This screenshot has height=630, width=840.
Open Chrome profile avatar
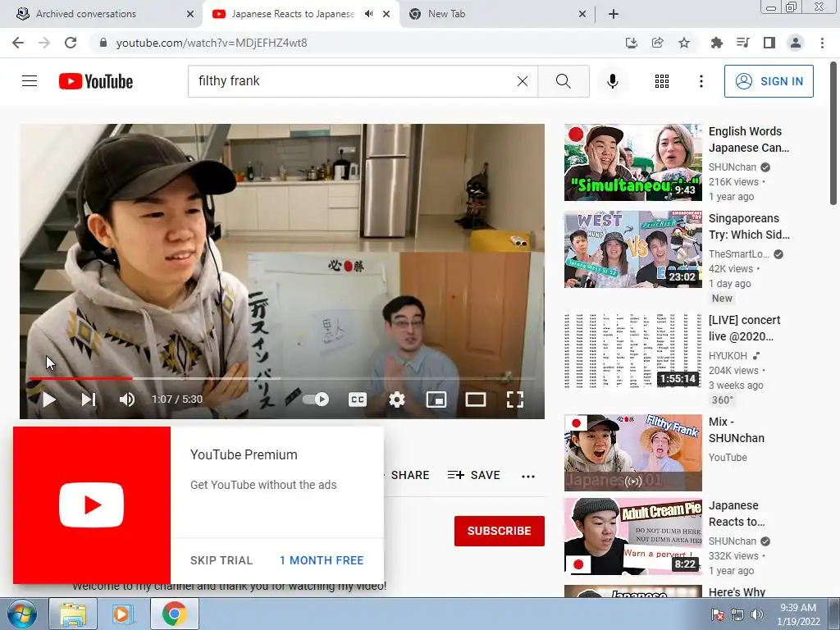[x=796, y=43]
